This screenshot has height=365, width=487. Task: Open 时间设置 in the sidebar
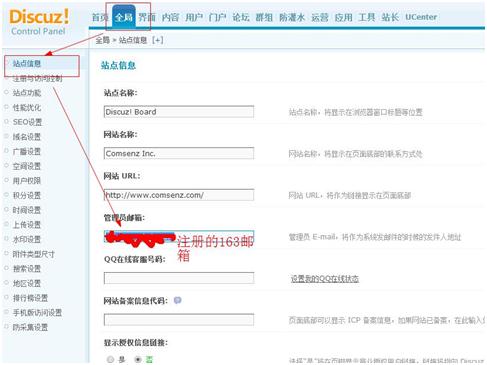pos(27,210)
